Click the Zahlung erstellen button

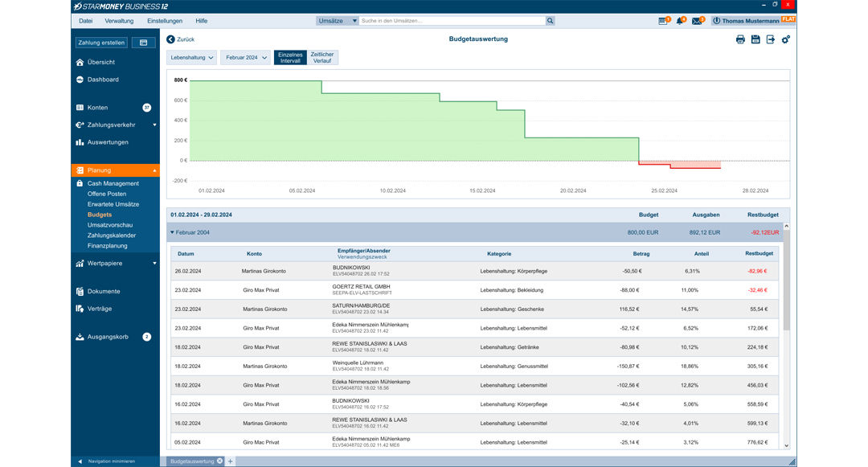coord(101,41)
